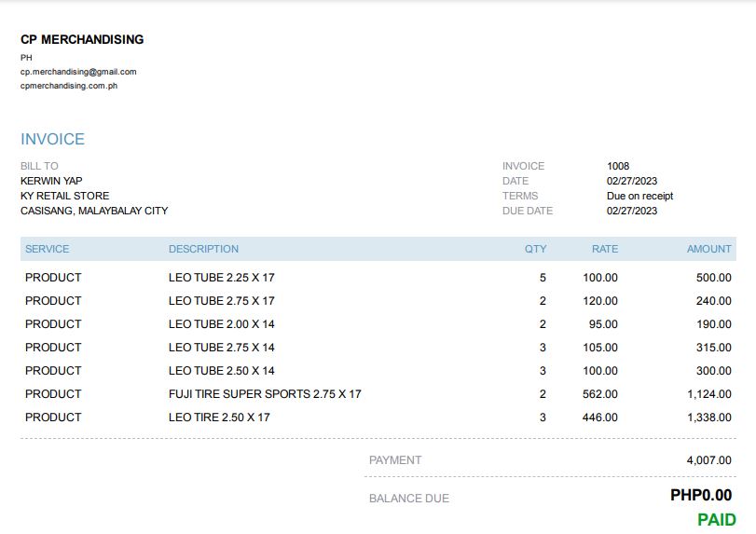
Task: Select the KY RETAIL STORE line
Action: coord(64,196)
